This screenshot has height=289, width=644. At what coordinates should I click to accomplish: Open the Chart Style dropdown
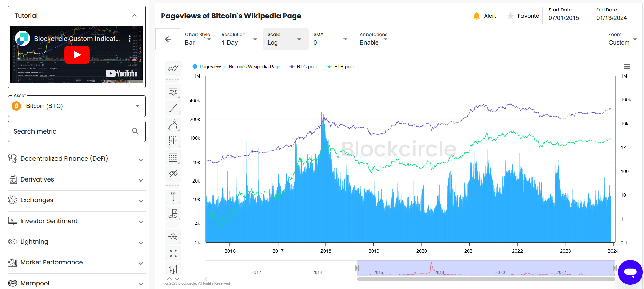click(198, 39)
